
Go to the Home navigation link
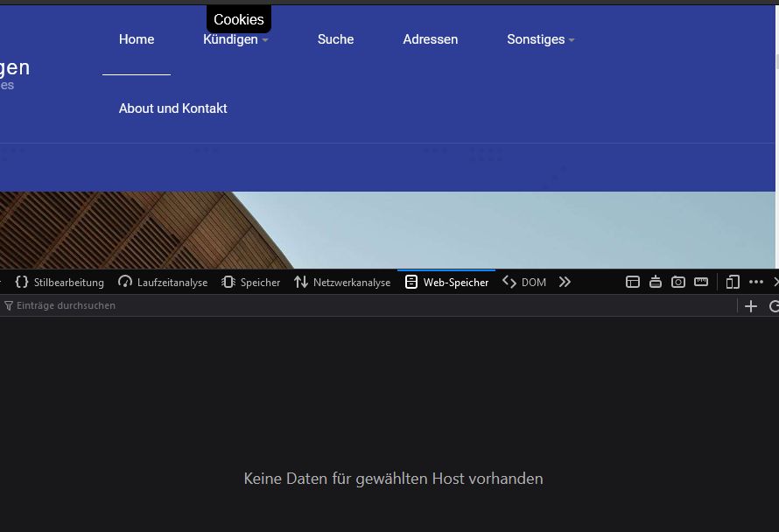[137, 39]
